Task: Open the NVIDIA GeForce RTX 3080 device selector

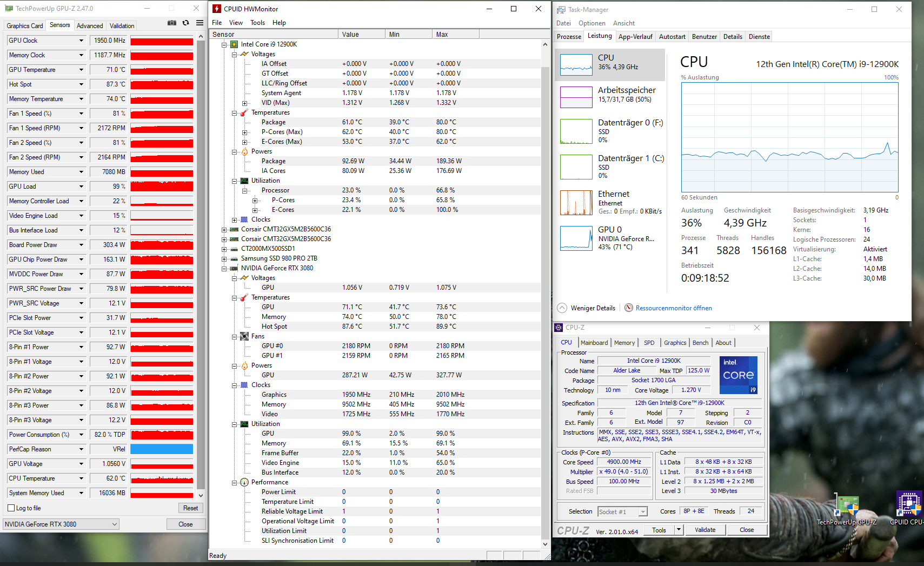Action: click(x=61, y=524)
